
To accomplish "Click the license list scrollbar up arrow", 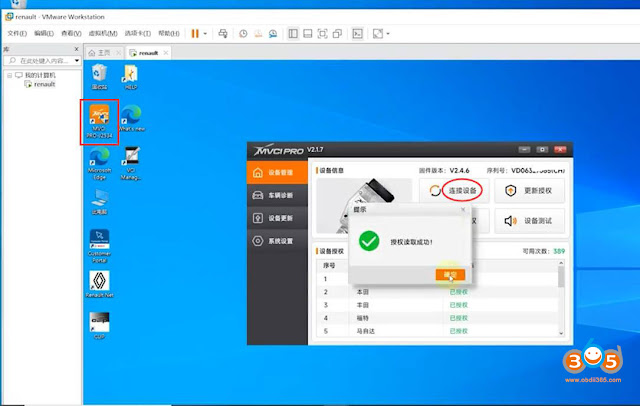I will [x=561, y=263].
